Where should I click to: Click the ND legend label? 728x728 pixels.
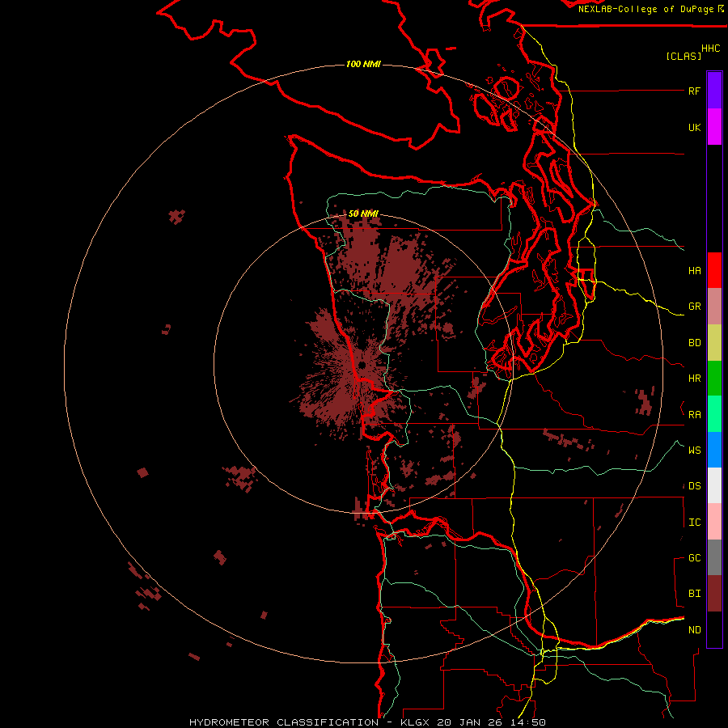coord(694,630)
